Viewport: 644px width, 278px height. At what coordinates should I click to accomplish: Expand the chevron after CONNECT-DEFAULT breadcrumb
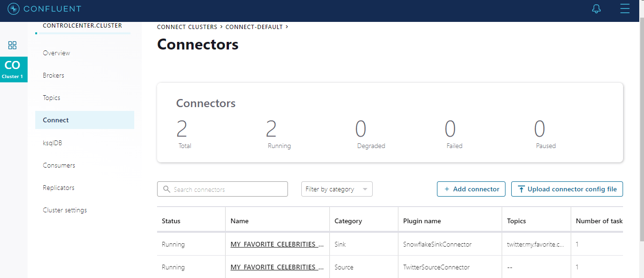click(x=287, y=27)
